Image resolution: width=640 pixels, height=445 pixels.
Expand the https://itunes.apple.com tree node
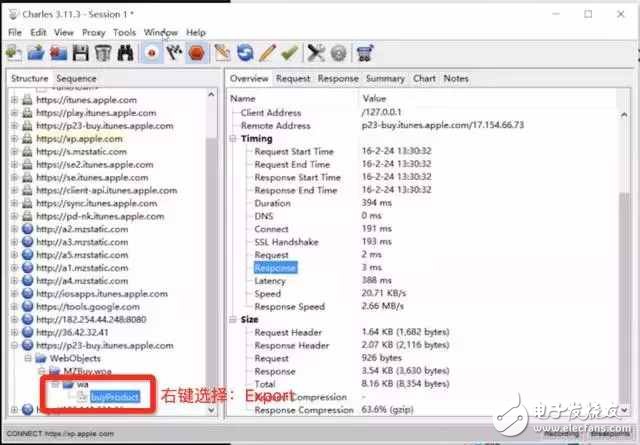[x=14, y=100]
